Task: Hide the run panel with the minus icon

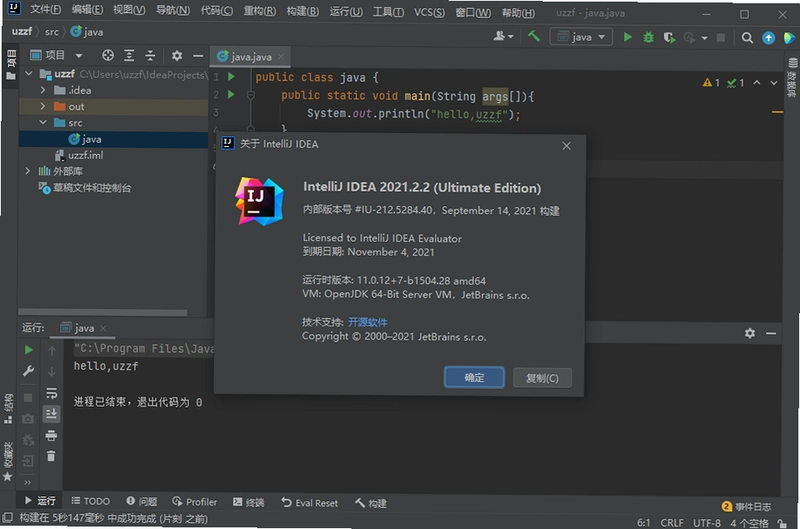Action: [x=771, y=333]
